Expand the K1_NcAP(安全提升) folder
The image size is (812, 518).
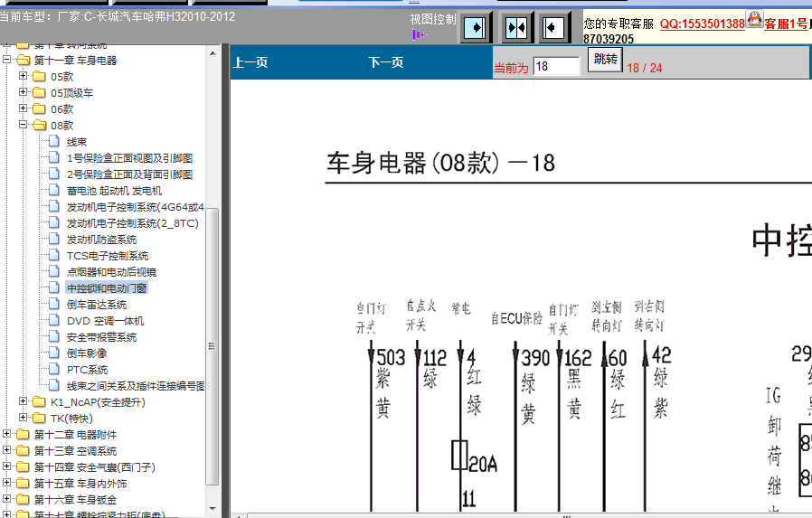pos(23,401)
